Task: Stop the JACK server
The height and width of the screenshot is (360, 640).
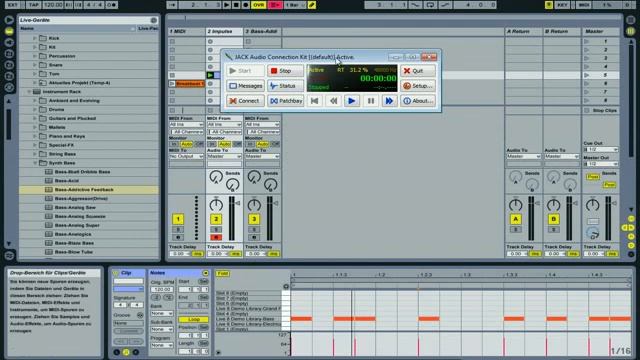Action: (285, 71)
